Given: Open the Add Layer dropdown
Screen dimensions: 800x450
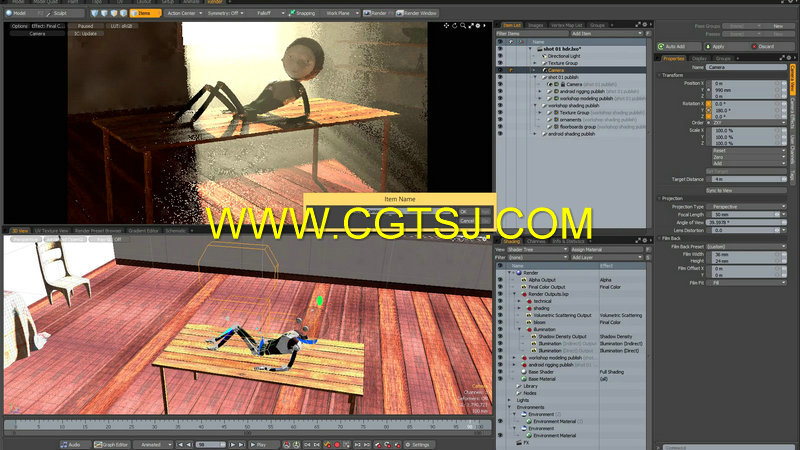Looking at the screenshot, I should coord(607,258).
